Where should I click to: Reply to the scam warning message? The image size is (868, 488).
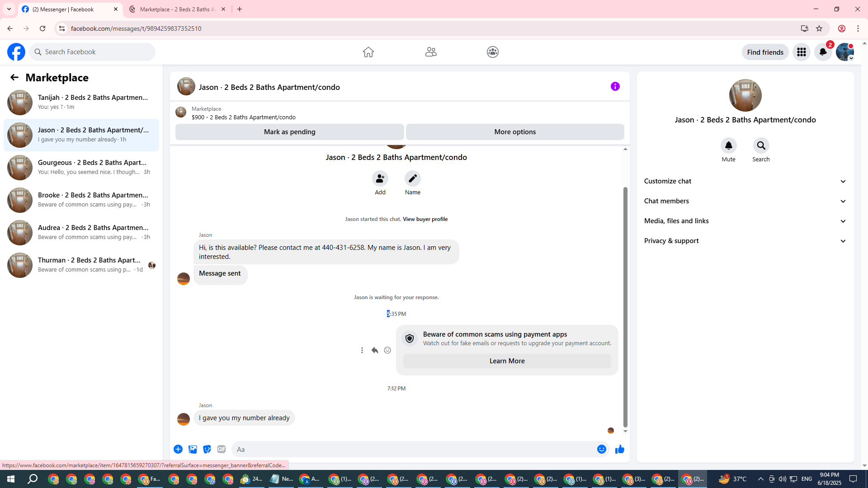coord(375,350)
